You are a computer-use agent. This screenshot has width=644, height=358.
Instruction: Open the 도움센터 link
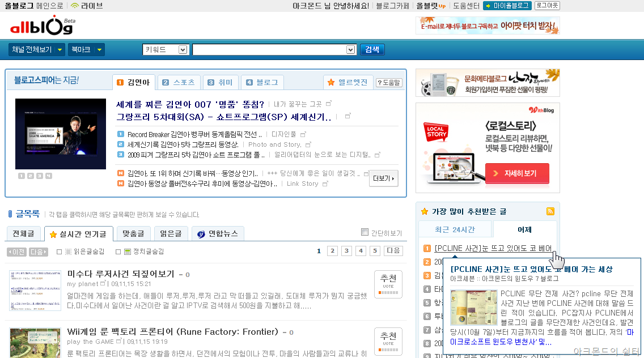point(466,6)
